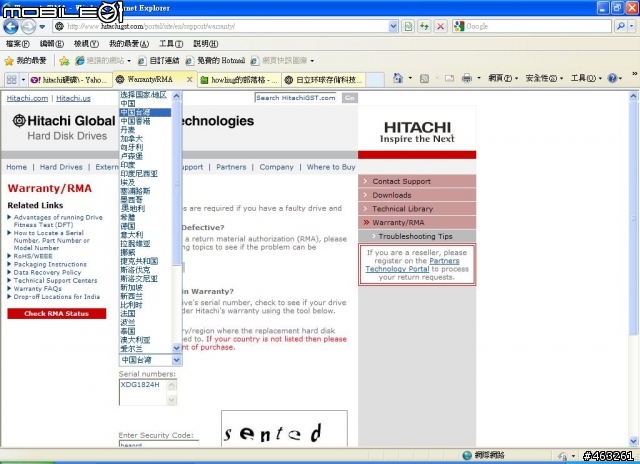Click the blue Help question icon
Viewport: 640px width, 464px height.
click(612, 78)
